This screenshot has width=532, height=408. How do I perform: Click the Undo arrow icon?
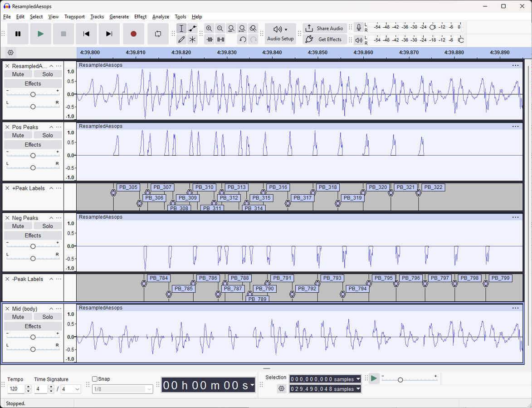point(242,39)
